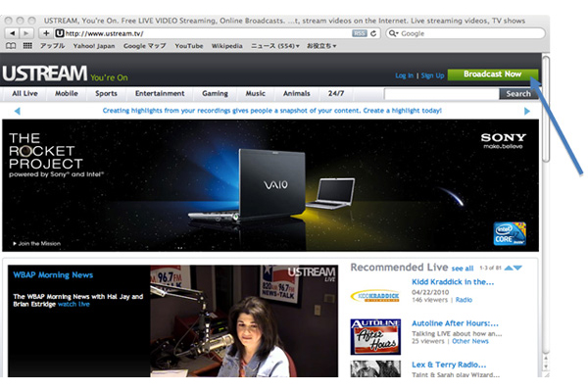Click the watch live link
The height and width of the screenshot is (392, 588).
click(73, 304)
